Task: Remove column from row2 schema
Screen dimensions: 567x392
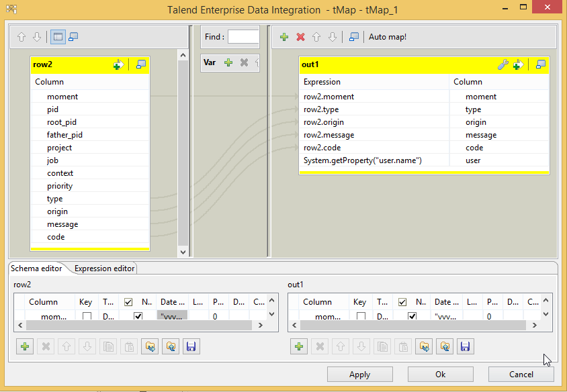Action: click(x=46, y=347)
